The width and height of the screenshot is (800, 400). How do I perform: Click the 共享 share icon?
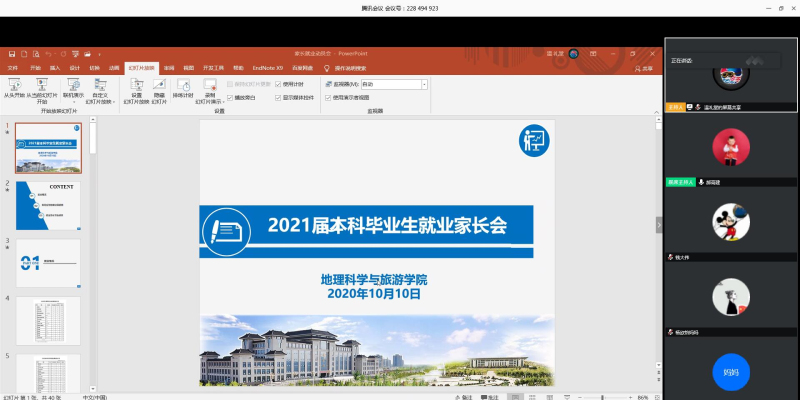[644, 68]
